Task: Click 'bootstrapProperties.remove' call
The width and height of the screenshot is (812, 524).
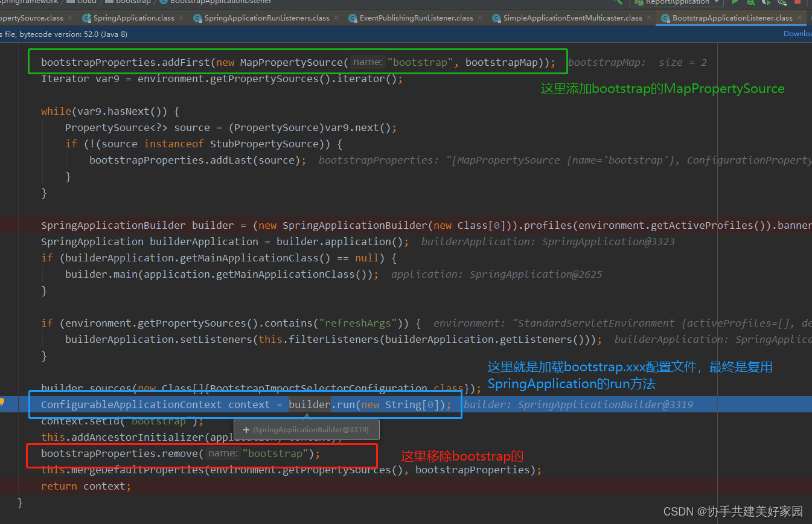Action: pos(120,453)
